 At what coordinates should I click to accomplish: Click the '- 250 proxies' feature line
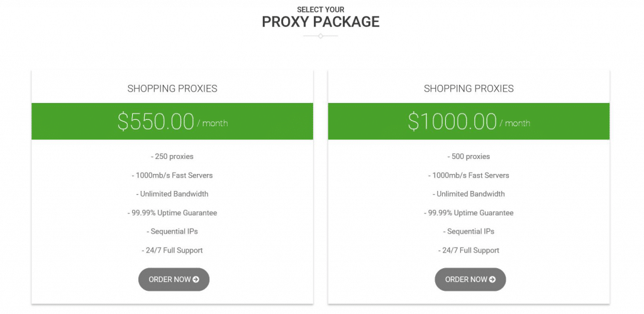(172, 156)
